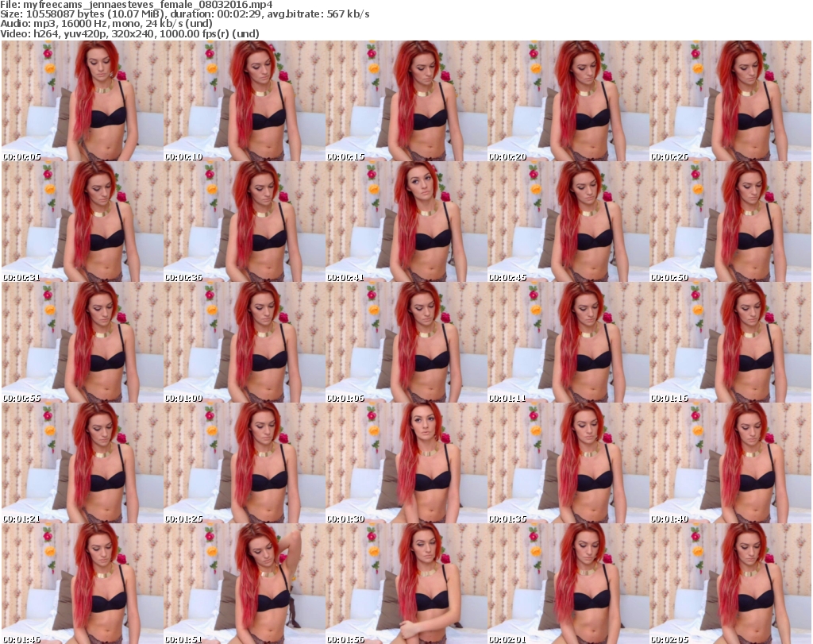Click the Video h264 info line

point(129,33)
